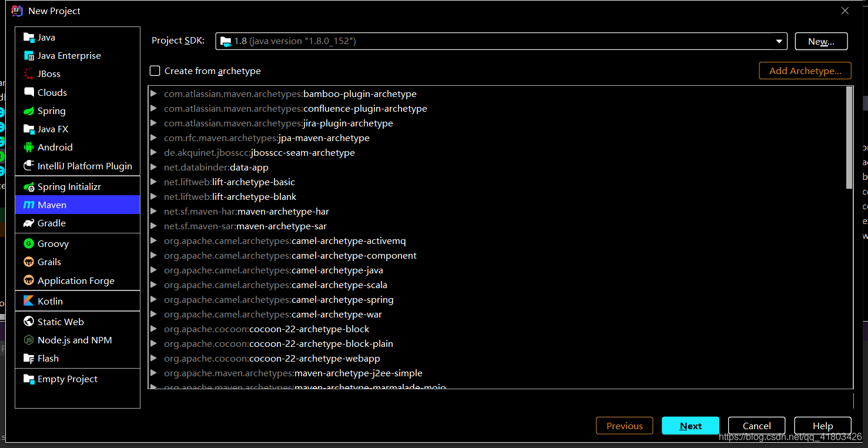This screenshot has width=868, height=448.
Task: Click the IntelliJ Platform Plugin icon
Action: click(x=29, y=166)
